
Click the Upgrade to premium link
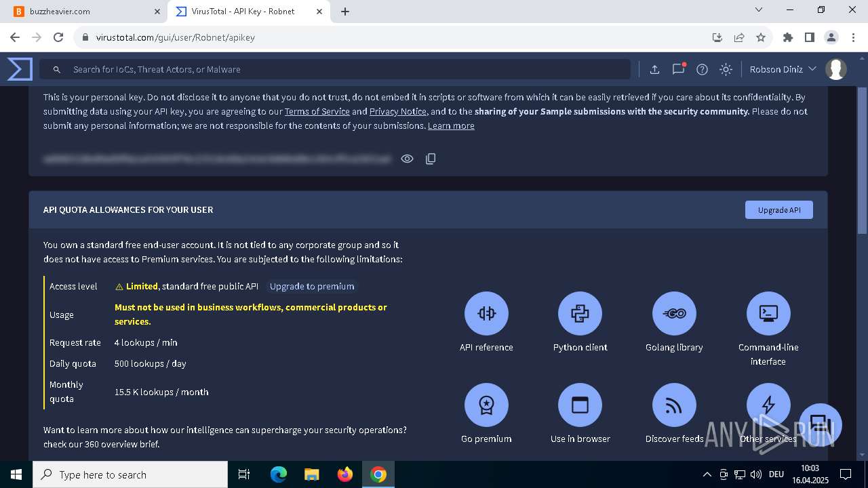coord(312,286)
